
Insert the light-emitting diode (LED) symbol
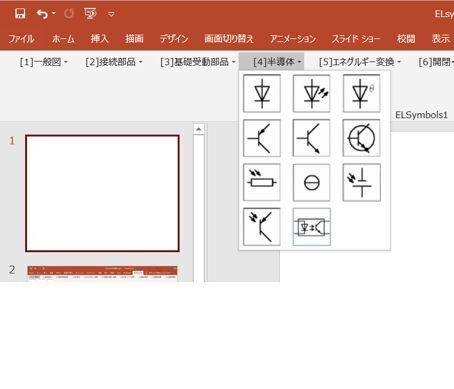tap(312, 93)
